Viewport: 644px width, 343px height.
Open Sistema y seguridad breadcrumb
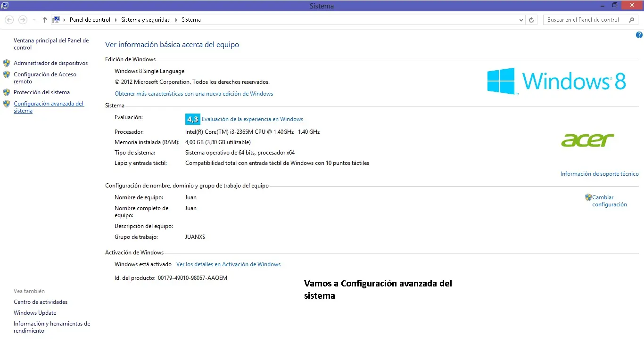[x=146, y=20]
